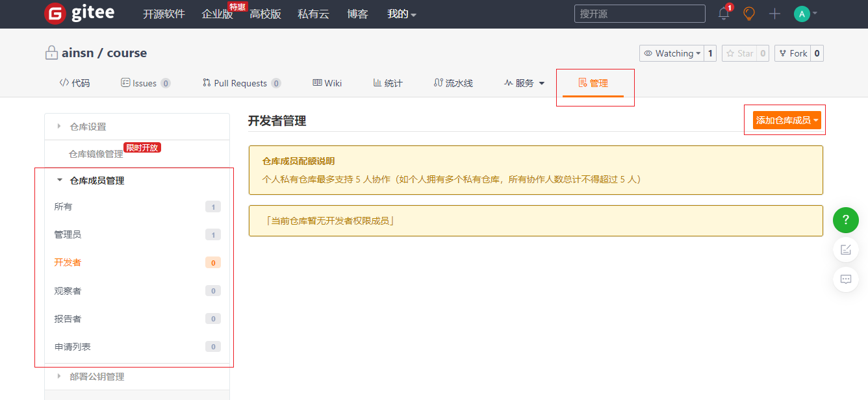
Task: Click the Gitee logo in the header
Action: coord(79,14)
